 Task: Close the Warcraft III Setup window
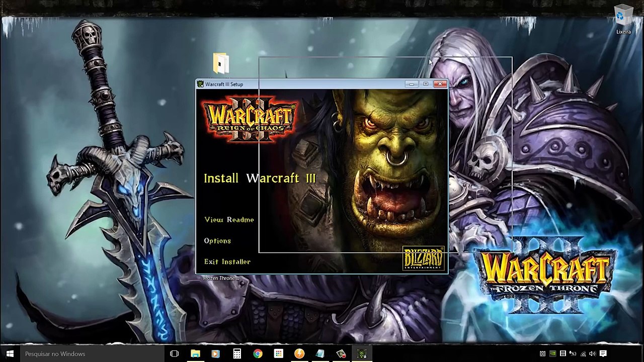[441, 84]
